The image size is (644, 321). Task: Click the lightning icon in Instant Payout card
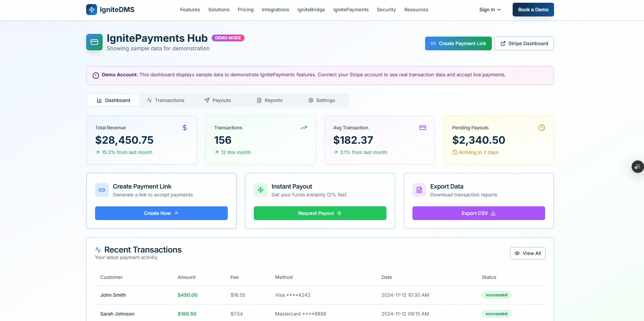click(260, 190)
